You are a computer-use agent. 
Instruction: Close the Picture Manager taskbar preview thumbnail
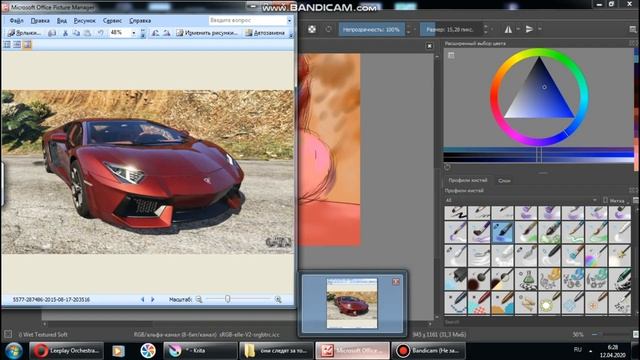[396, 282]
